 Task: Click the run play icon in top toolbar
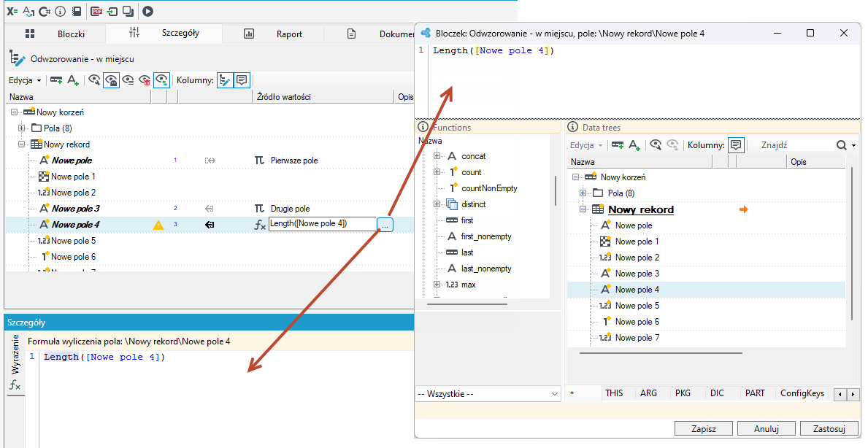[x=147, y=11]
